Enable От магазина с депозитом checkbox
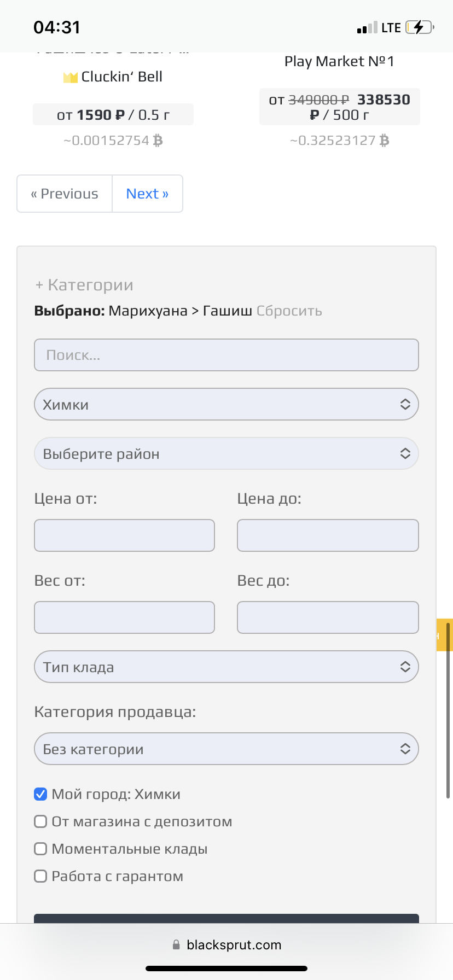This screenshot has height=980, width=453. (x=40, y=821)
